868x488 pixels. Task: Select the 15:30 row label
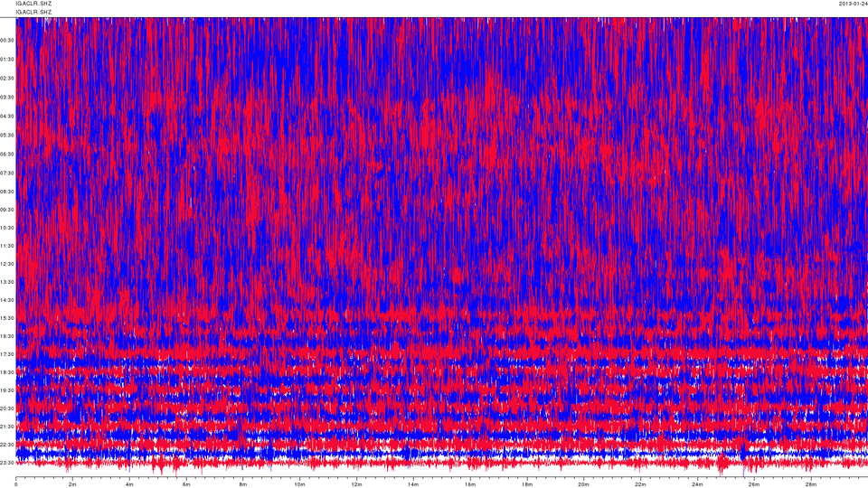click(x=6, y=318)
